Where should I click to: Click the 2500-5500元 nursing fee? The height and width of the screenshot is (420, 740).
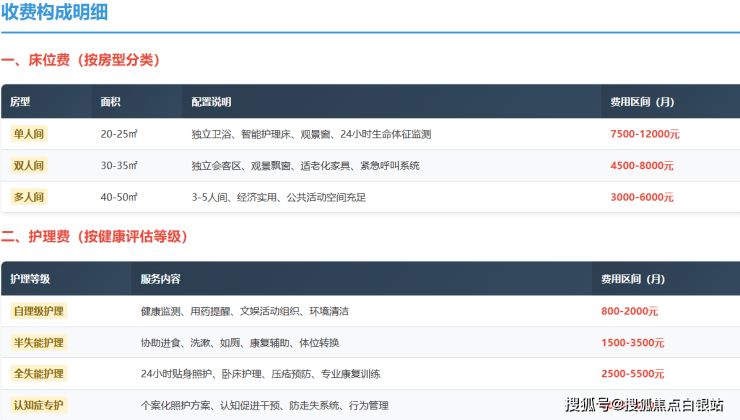[633, 374]
